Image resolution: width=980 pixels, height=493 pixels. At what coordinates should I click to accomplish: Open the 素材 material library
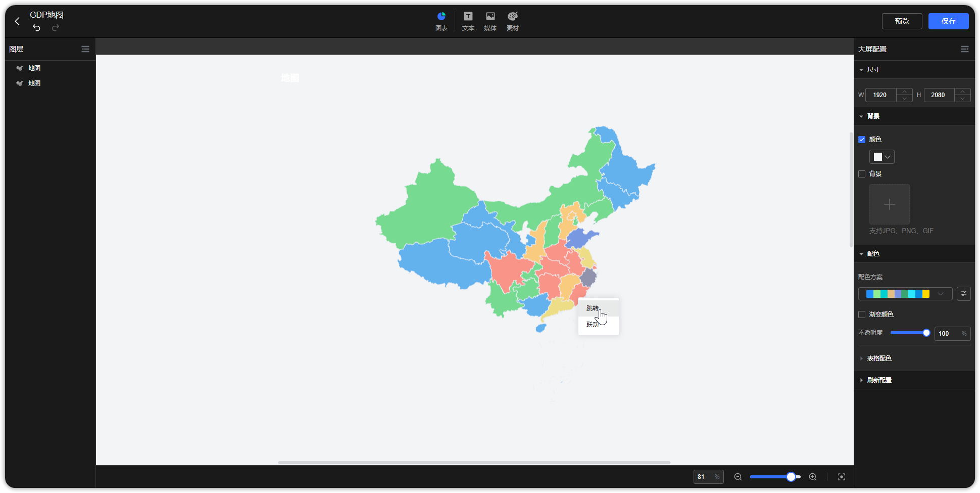coord(512,21)
